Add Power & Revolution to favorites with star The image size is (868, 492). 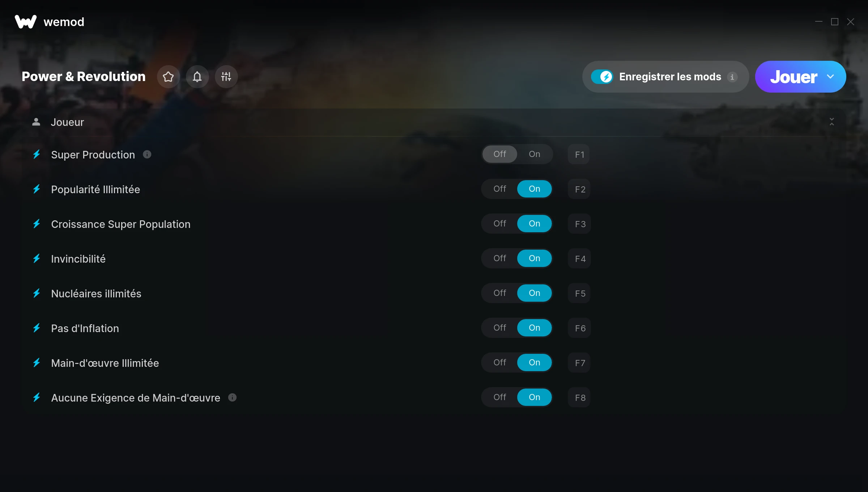[x=168, y=77]
